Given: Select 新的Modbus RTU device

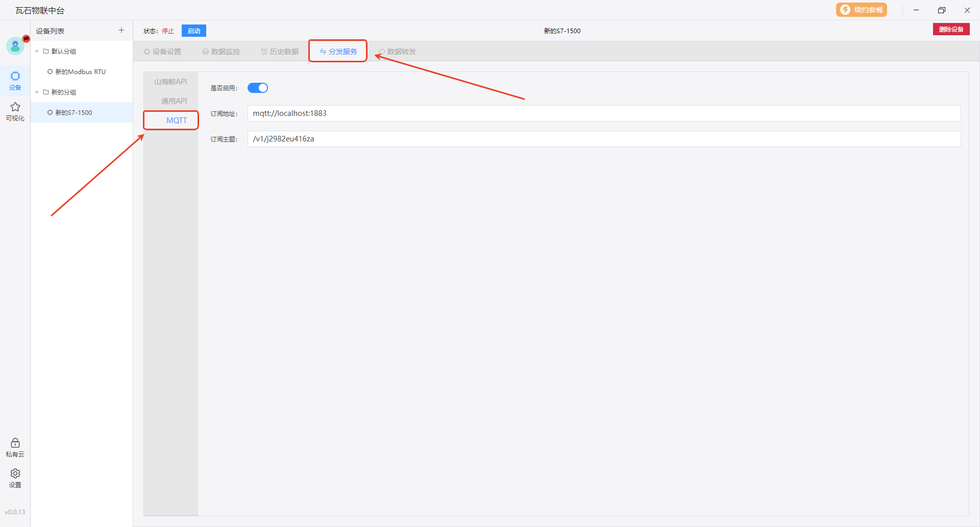Looking at the screenshot, I should [x=80, y=72].
